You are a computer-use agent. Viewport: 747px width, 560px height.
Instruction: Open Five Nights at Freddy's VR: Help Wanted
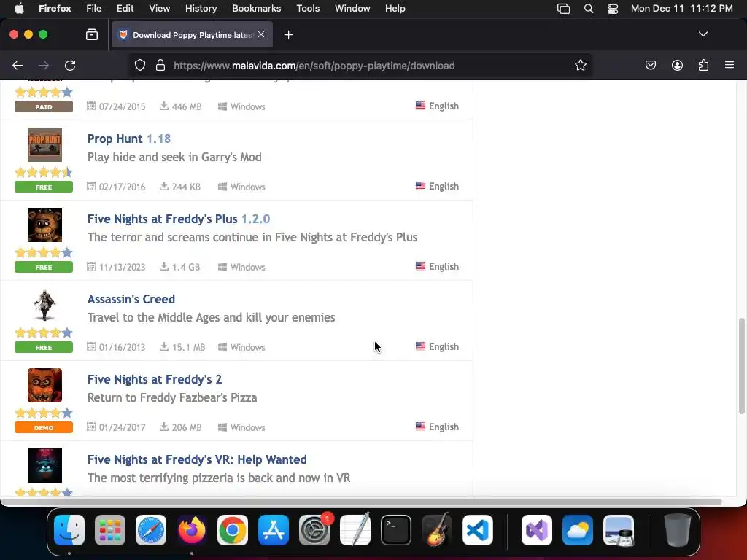(x=197, y=459)
